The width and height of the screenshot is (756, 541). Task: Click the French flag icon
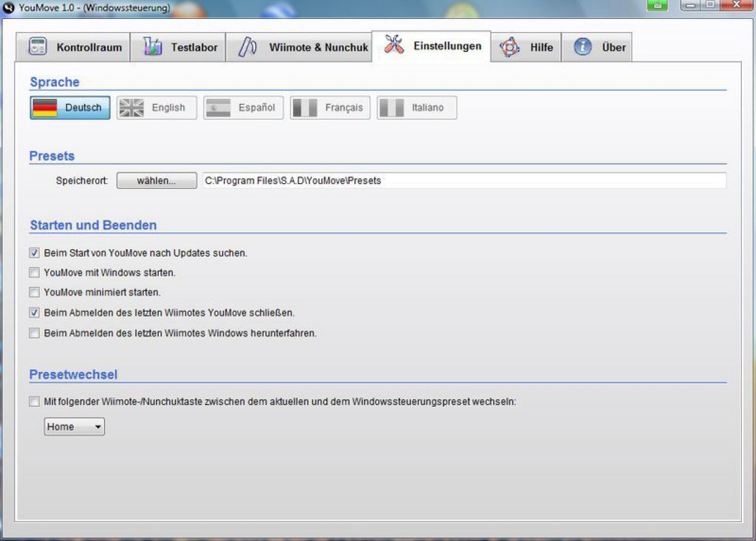click(x=305, y=108)
